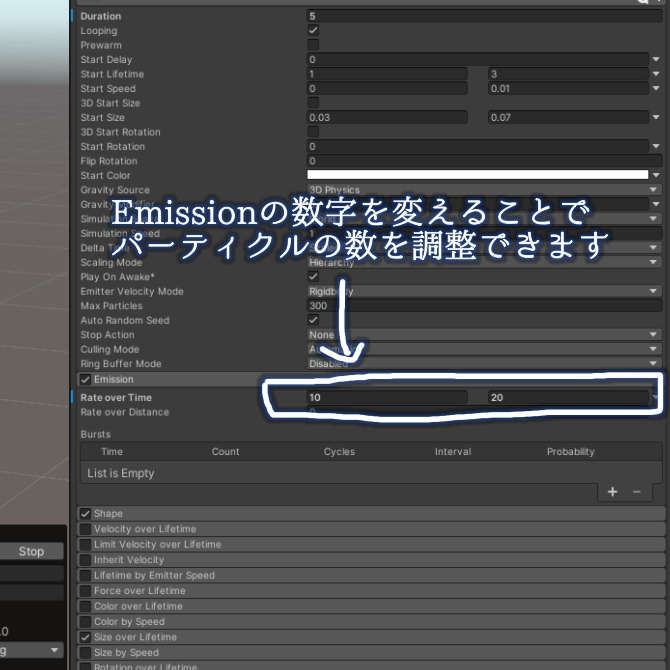Toggle the Looping checkbox
The height and width of the screenshot is (670, 670).
tap(313, 30)
